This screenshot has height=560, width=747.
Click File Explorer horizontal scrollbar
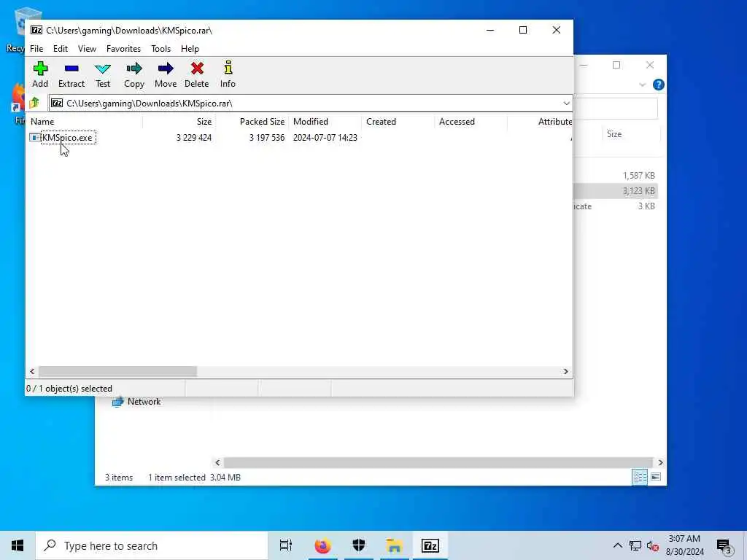[438, 462]
